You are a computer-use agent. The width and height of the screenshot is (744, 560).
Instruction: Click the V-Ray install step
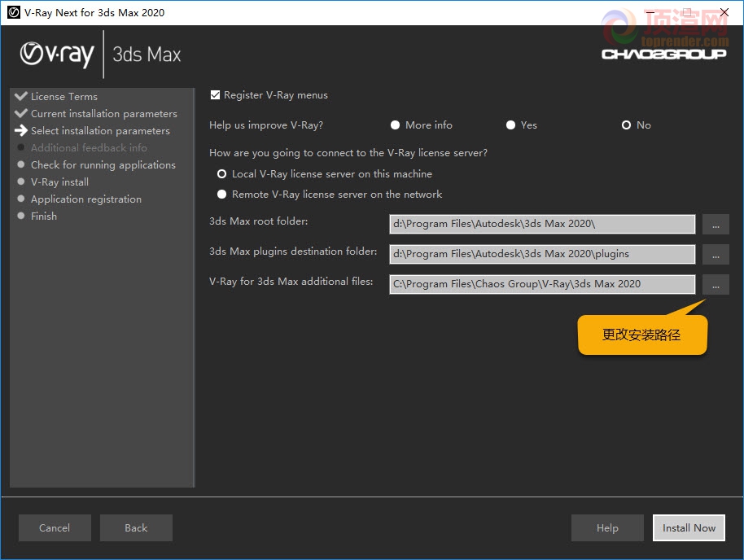pyautogui.click(x=59, y=182)
